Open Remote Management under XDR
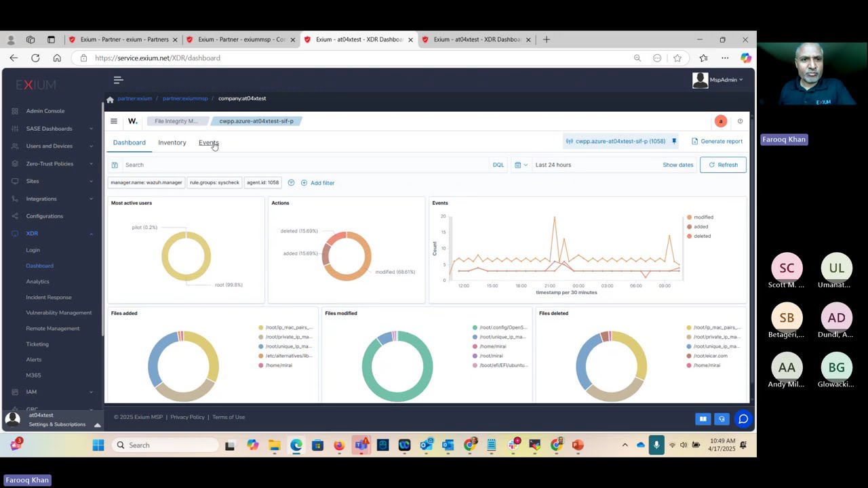The width and height of the screenshot is (868, 488). [x=53, y=328]
